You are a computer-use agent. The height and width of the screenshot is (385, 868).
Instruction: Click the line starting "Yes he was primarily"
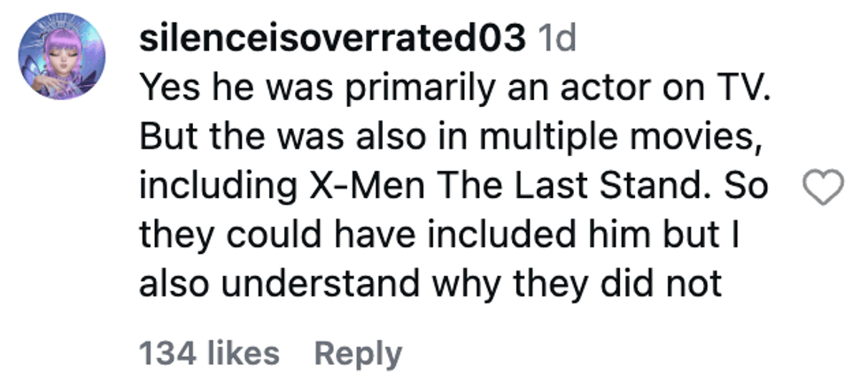(x=448, y=89)
